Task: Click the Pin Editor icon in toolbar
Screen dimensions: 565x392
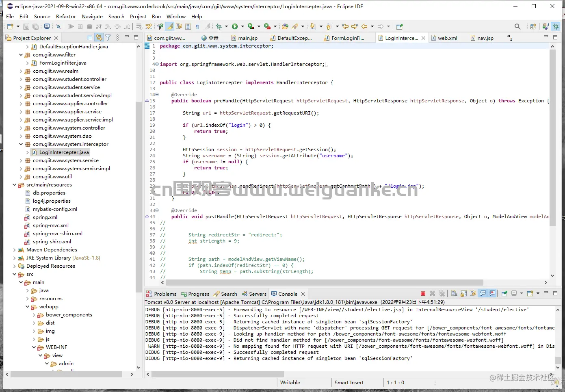Action: (399, 26)
